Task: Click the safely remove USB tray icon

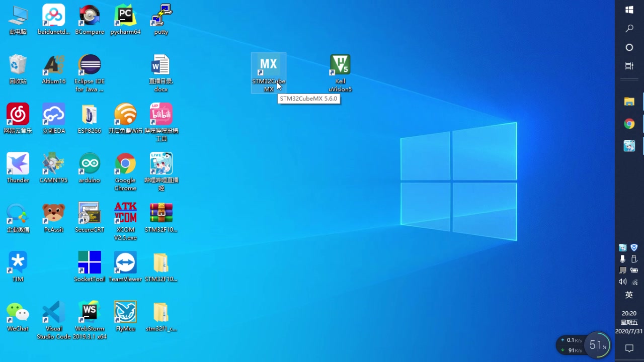Action: 634,259
